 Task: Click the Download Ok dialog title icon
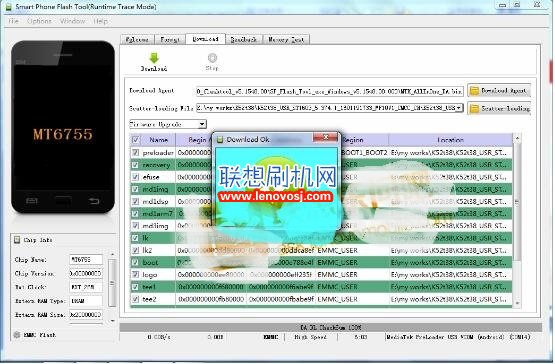220,140
